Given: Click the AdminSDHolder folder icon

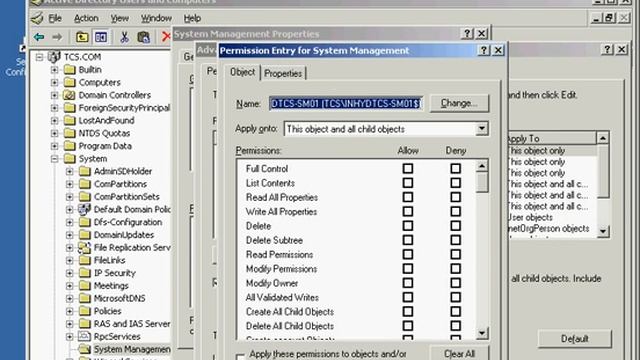Looking at the screenshot, I should point(84,171).
